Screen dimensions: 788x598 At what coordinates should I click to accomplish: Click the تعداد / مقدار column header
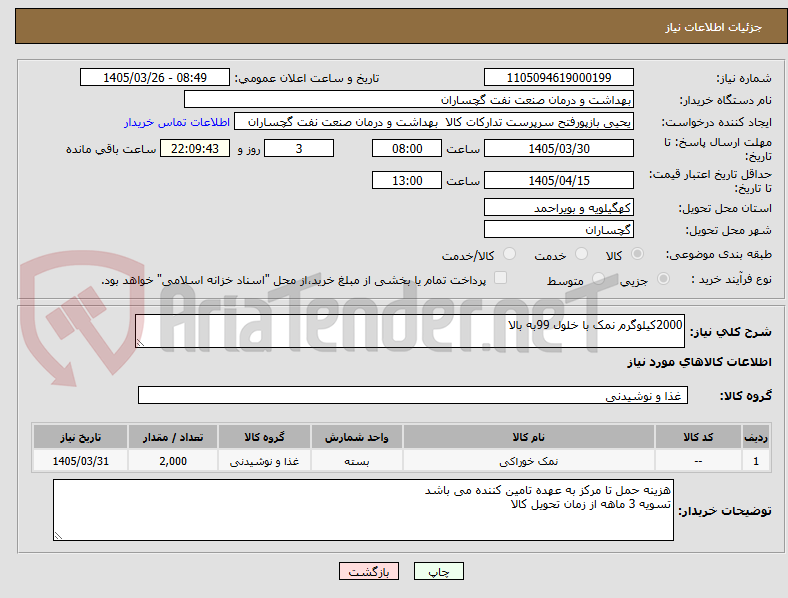click(173, 437)
